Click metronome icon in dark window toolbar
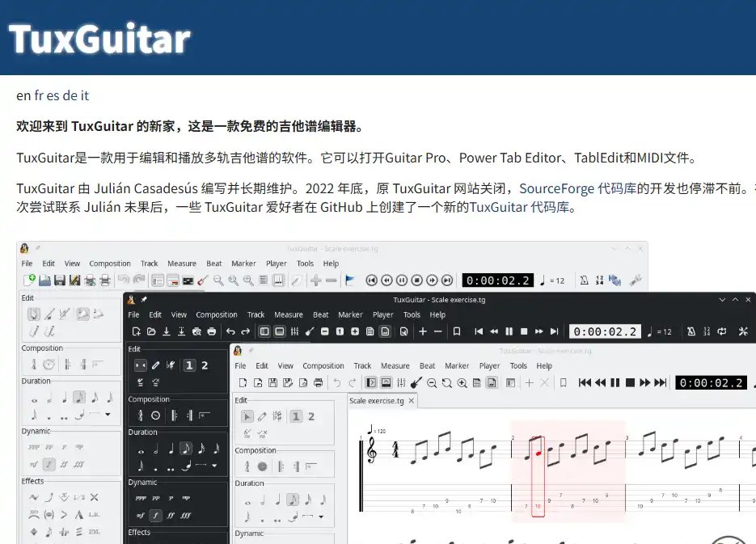756x544 pixels. click(x=691, y=331)
